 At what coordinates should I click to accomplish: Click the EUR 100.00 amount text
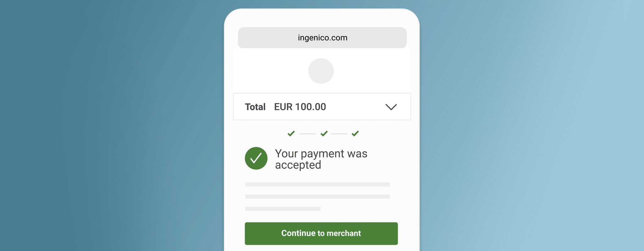300,107
